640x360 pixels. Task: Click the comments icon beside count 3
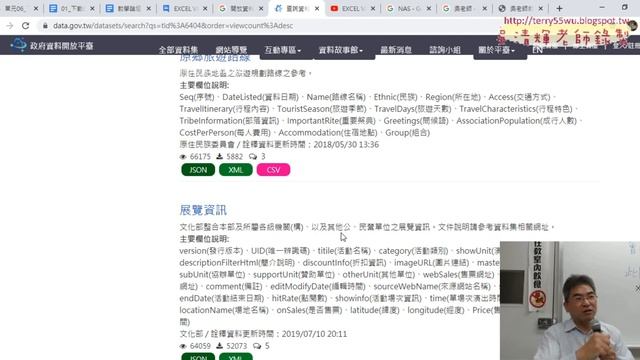click(253, 156)
